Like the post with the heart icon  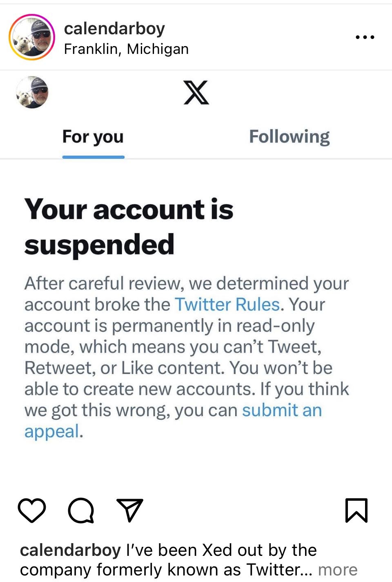[x=32, y=510]
